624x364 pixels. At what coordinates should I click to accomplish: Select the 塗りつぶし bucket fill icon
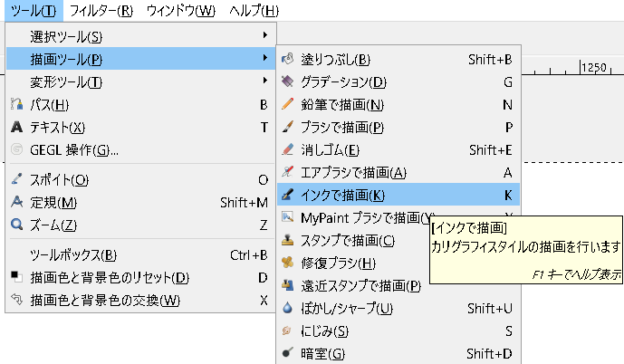point(287,60)
